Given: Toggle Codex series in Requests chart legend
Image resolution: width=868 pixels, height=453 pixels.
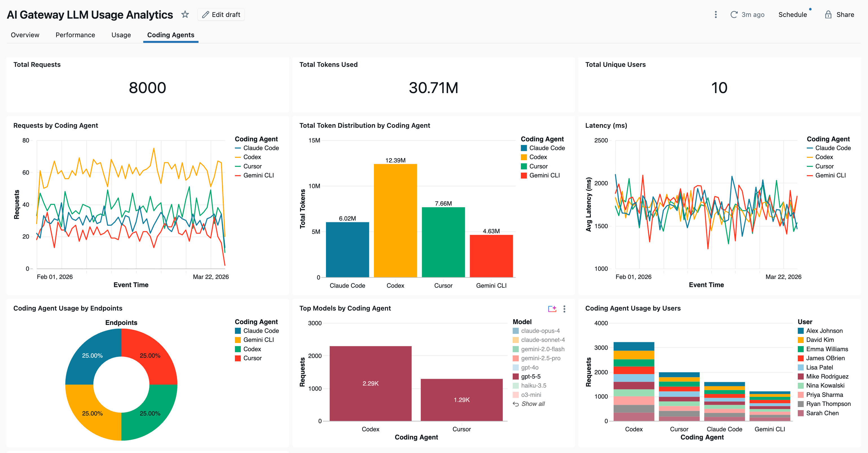Looking at the screenshot, I should (252, 157).
